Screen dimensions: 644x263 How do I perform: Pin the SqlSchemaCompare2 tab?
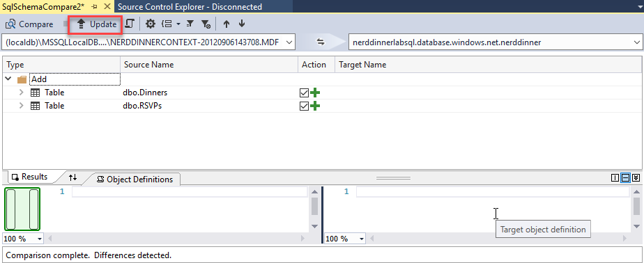[x=95, y=6]
